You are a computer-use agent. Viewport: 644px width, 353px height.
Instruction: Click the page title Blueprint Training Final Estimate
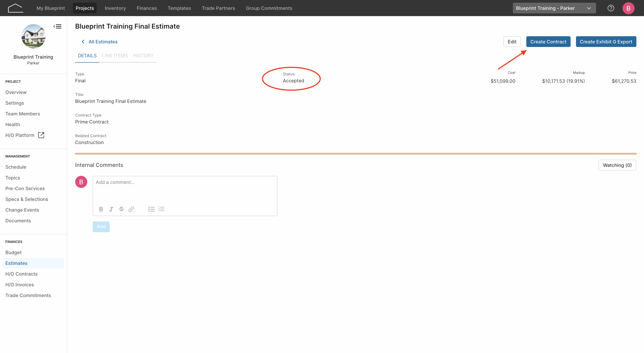coord(128,26)
